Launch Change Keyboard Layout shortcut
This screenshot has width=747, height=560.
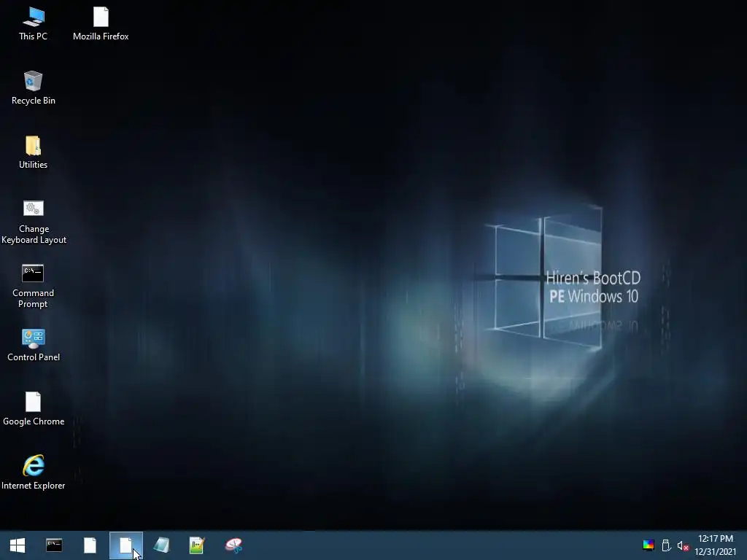coord(34,222)
